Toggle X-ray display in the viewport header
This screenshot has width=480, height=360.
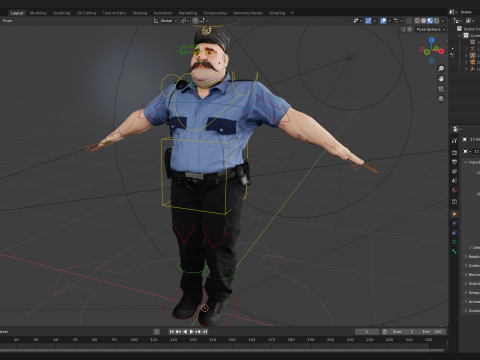[x=409, y=21]
